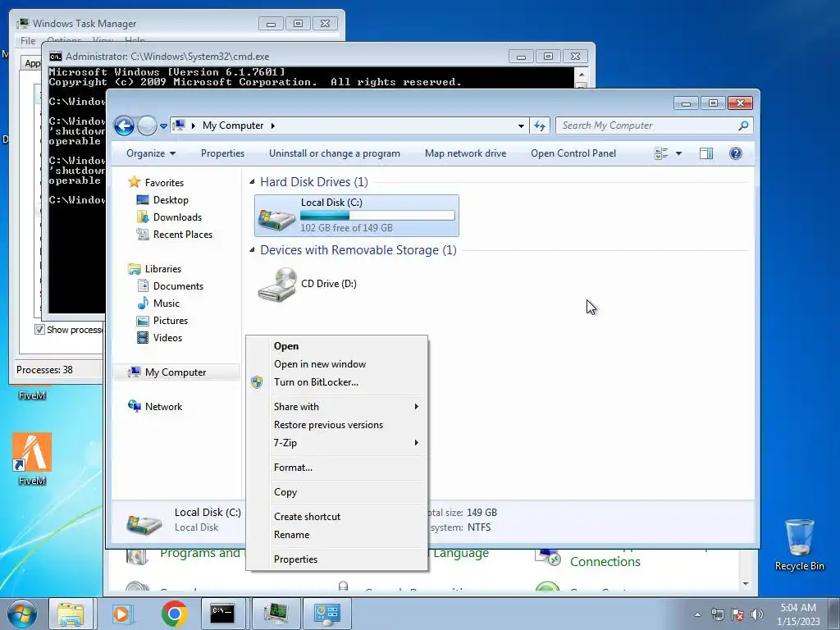Select the CD Drive (D:) icon
840x630 pixels.
277,285
